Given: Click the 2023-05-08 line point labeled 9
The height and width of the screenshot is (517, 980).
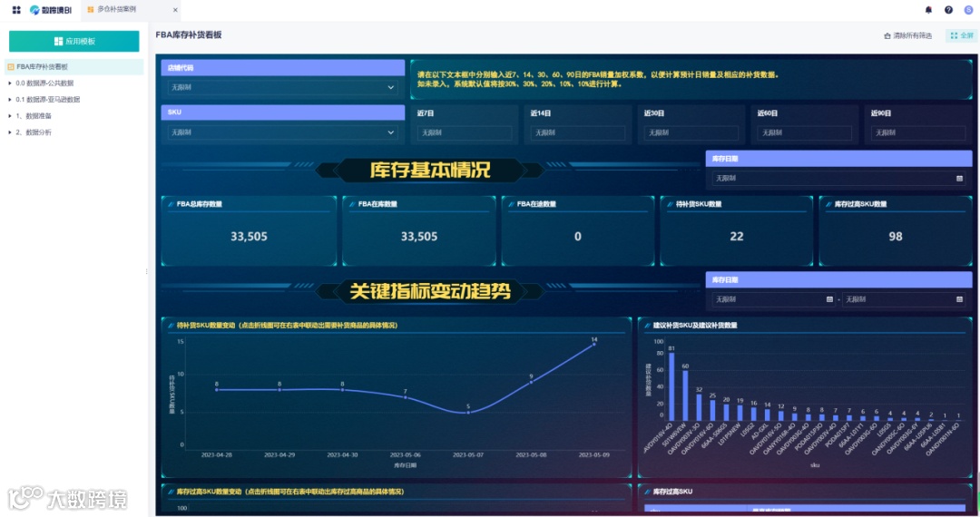Looking at the screenshot, I should (531, 382).
